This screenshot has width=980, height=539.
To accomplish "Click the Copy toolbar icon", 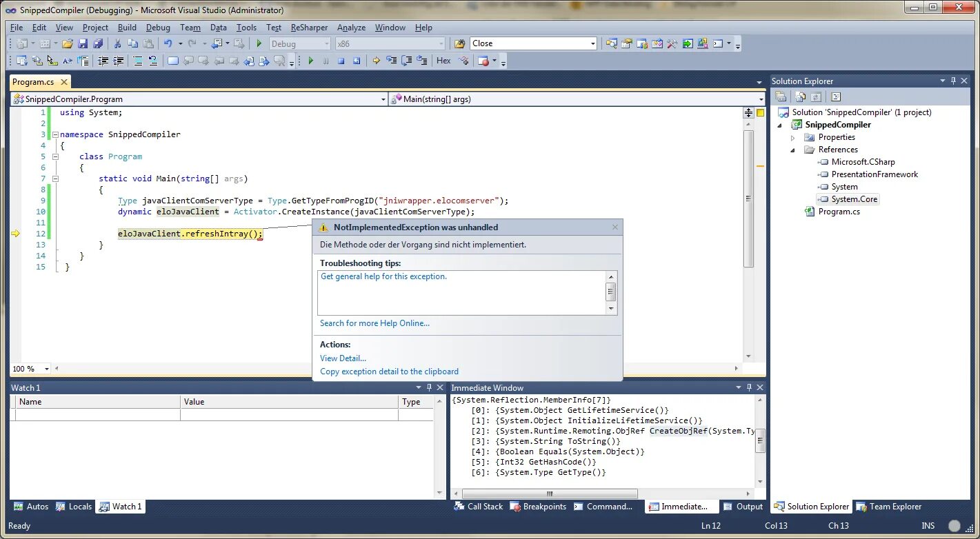I will click(x=132, y=43).
